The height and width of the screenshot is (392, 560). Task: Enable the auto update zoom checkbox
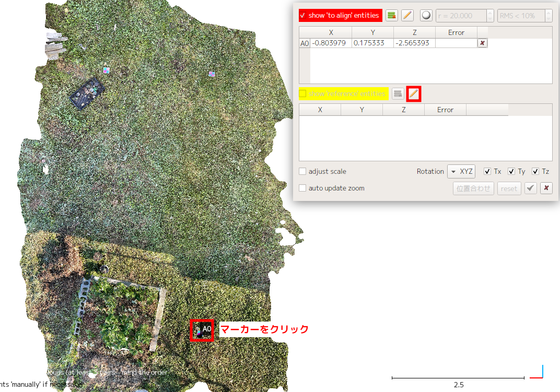(302, 188)
